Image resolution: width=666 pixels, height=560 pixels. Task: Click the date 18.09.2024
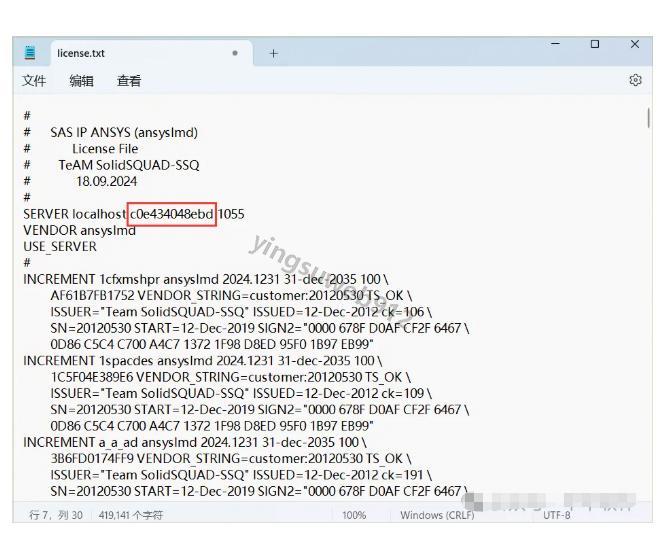107,181
